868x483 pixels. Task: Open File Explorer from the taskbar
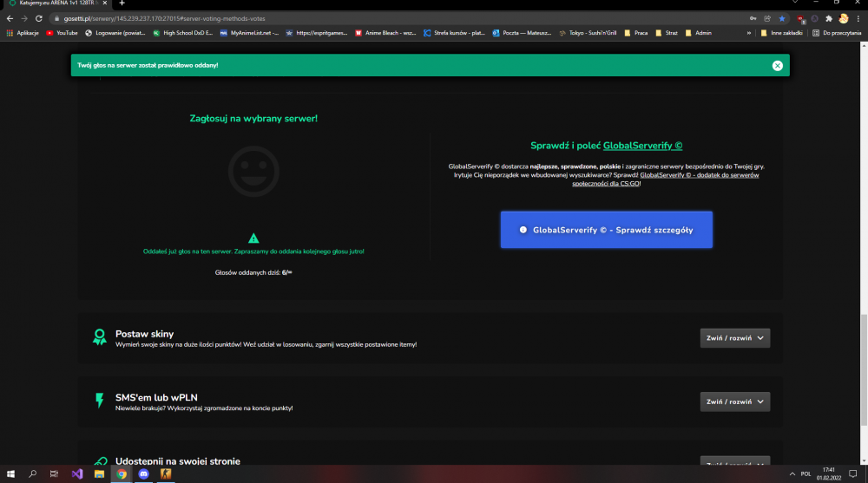[99, 474]
